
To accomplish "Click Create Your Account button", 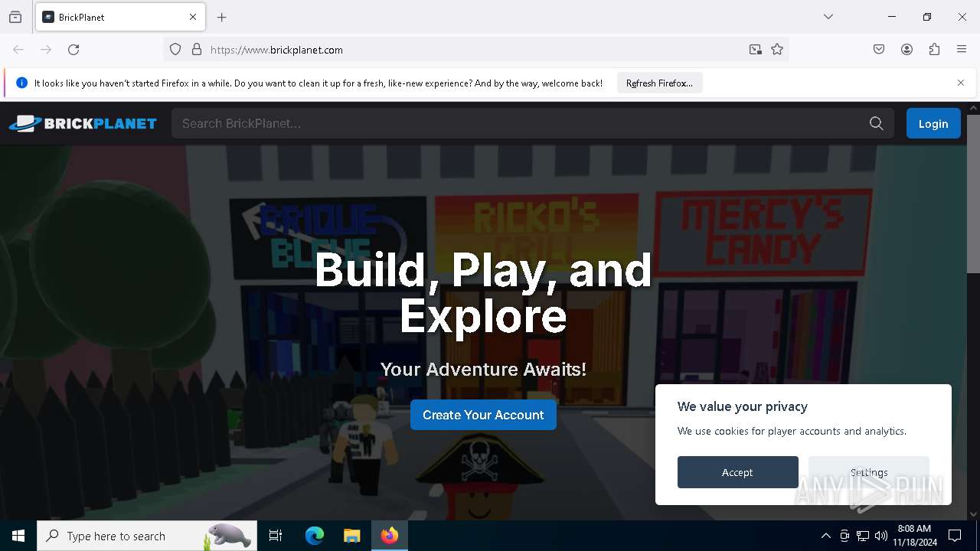I will (x=483, y=415).
